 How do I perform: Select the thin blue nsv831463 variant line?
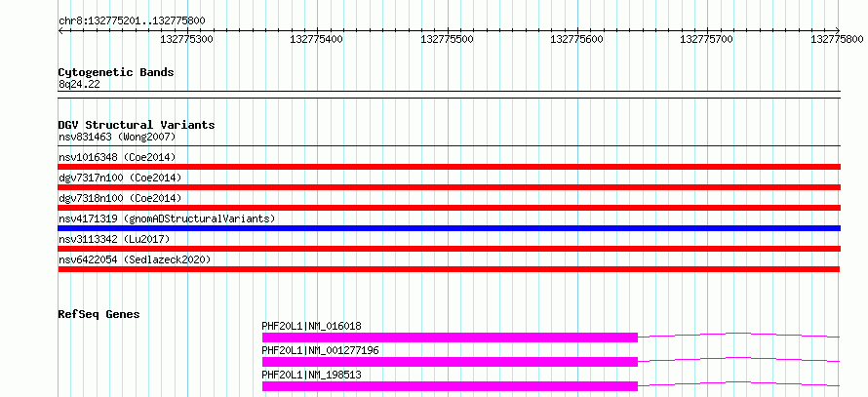[x=449, y=146]
